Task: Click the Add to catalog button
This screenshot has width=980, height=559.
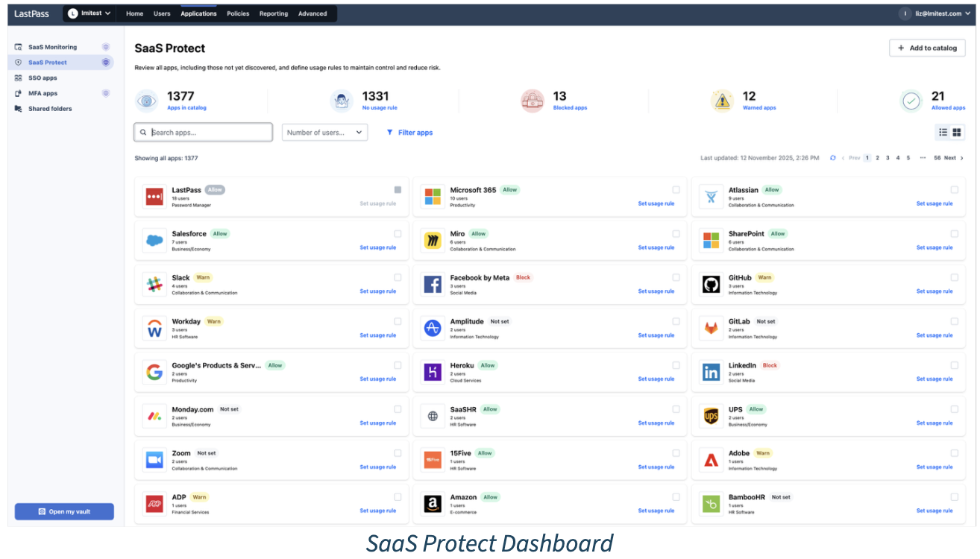Action: pos(927,48)
